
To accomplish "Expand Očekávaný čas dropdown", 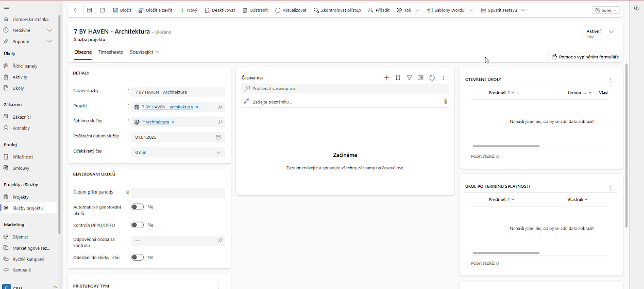I will (218, 152).
